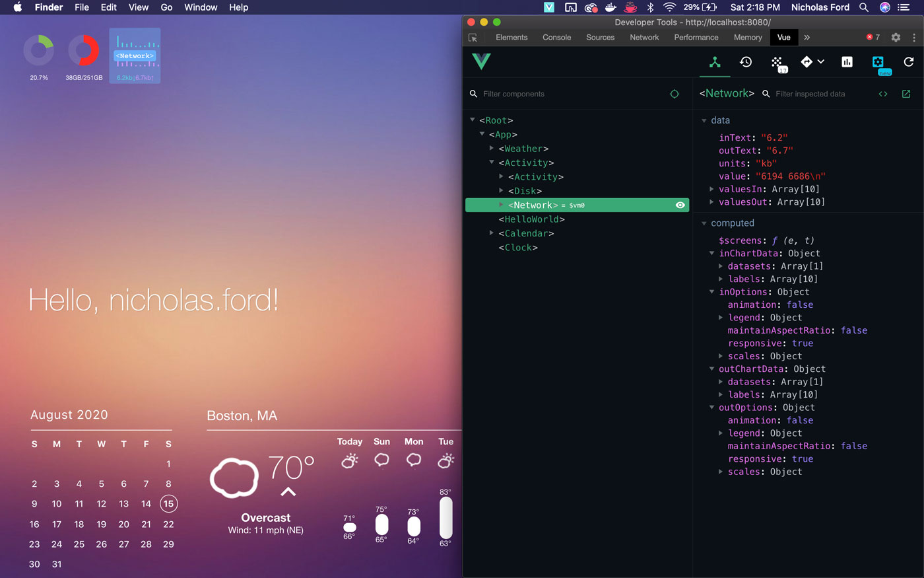Open Spotlight search magnifier icon
Screen dimensions: 924x578
click(x=864, y=7)
